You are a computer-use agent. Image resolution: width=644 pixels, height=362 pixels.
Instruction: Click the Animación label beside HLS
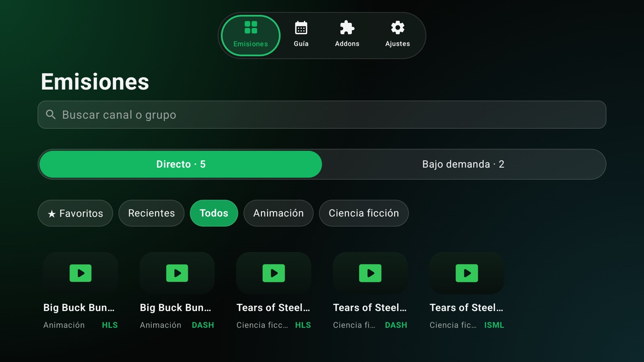click(x=64, y=325)
